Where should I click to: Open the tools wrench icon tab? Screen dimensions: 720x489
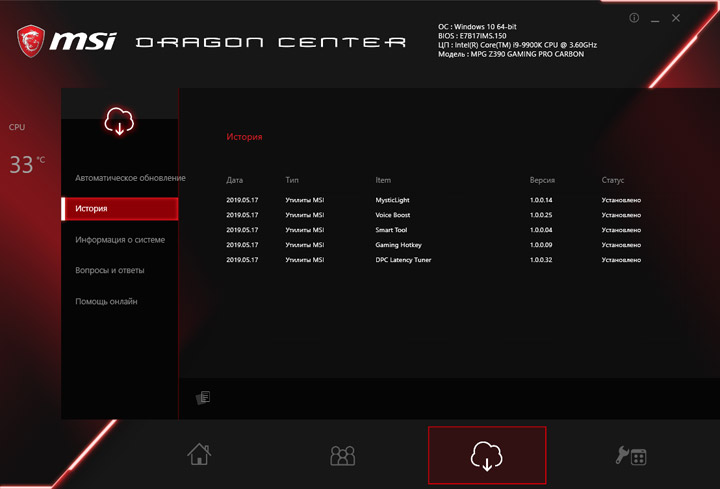631,456
